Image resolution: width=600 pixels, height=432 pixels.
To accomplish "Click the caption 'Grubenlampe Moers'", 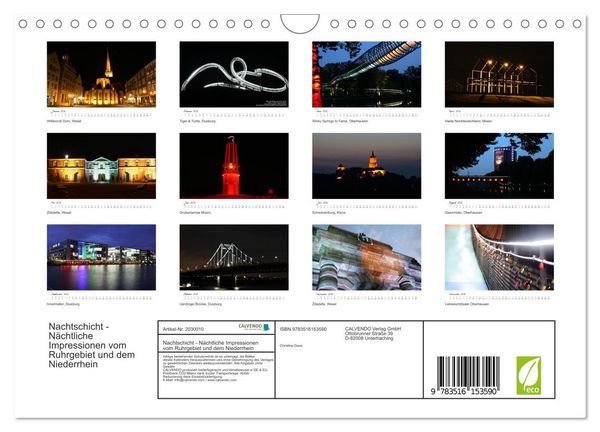I will point(195,212).
